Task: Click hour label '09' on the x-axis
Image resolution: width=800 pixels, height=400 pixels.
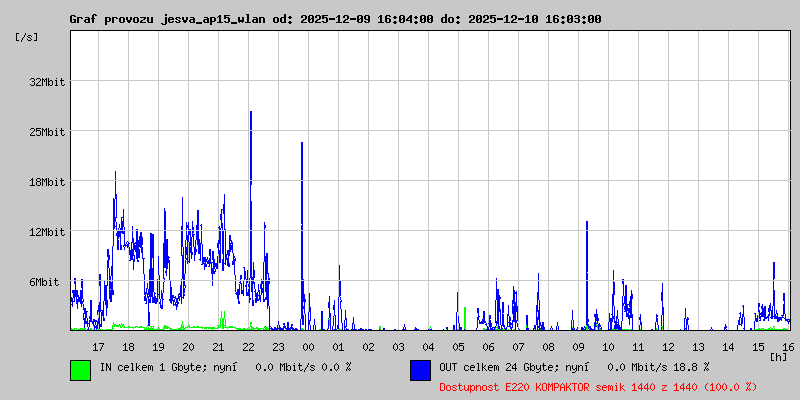Action: pos(579,347)
